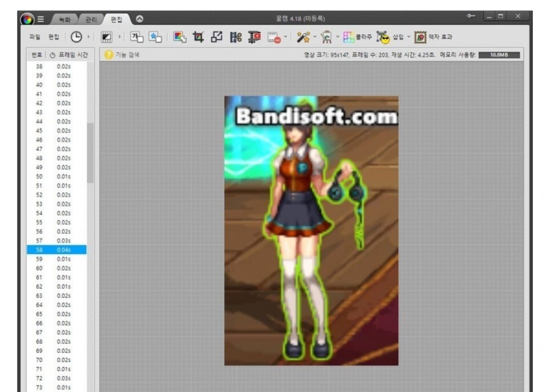Click the resize image icon
The height and width of the screenshot is (392, 549).
tap(216, 37)
